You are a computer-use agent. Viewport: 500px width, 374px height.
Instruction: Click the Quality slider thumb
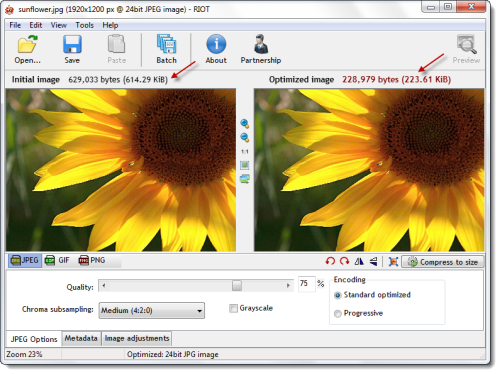coord(237,285)
